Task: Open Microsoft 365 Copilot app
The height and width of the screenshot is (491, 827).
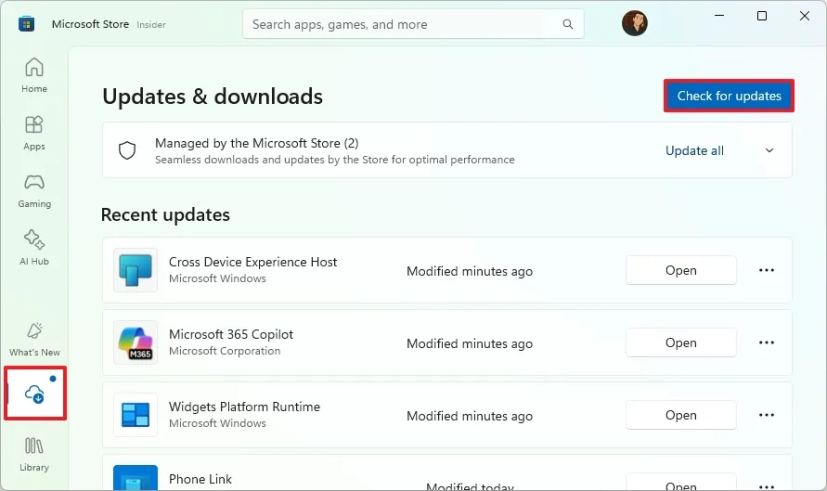Action: [681, 342]
